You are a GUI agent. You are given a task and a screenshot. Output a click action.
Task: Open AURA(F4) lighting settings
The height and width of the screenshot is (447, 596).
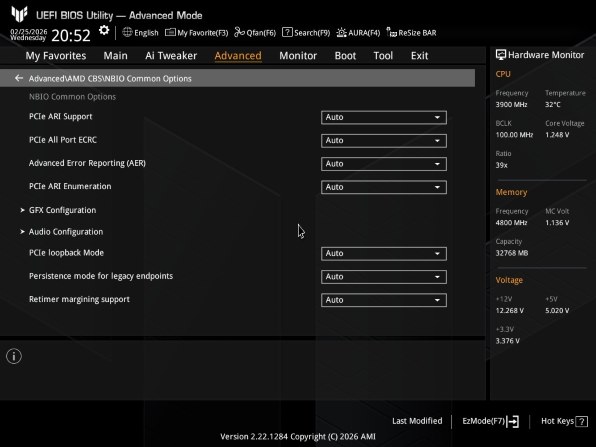[x=358, y=33]
